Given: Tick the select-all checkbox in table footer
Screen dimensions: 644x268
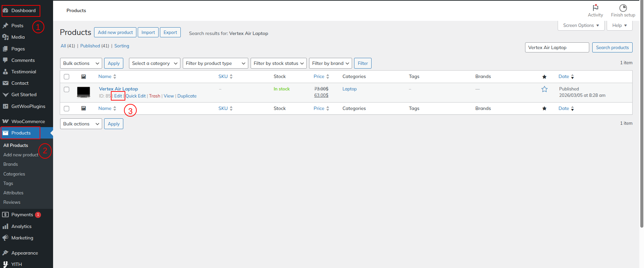Looking at the screenshot, I should click(x=67, y=109).
